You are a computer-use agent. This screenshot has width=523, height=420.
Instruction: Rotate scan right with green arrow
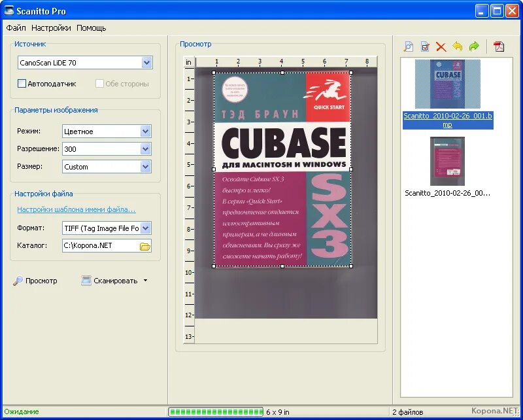[474, 46]
